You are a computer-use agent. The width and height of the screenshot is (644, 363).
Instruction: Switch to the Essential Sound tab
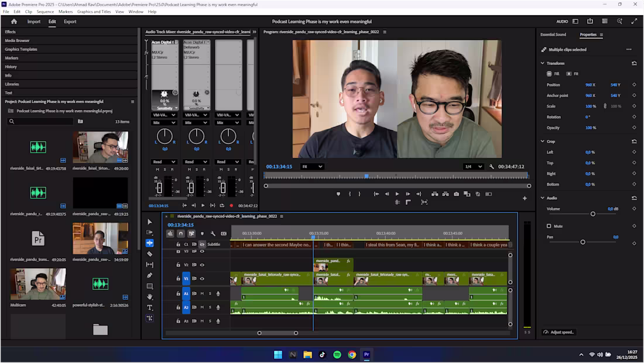pos(553,35)
